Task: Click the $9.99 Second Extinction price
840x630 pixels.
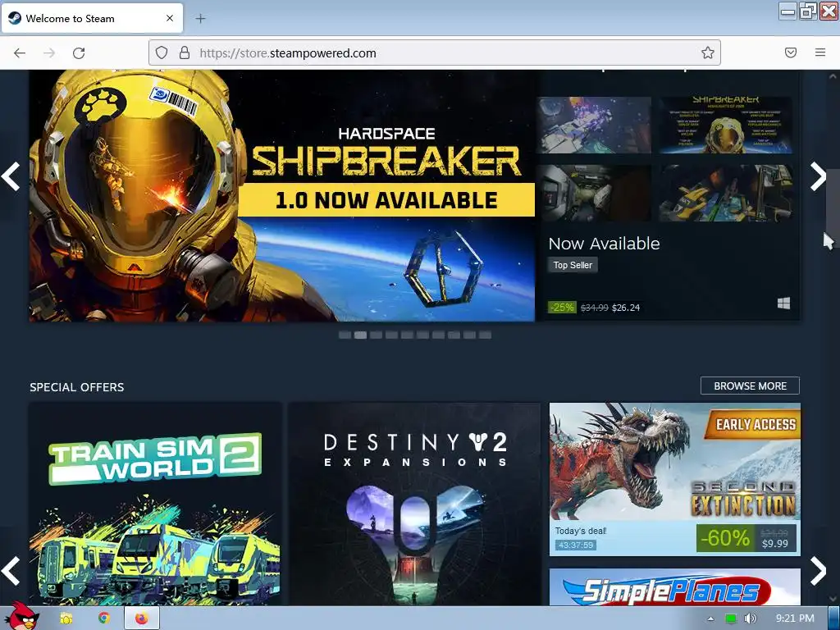Action: 774,543
